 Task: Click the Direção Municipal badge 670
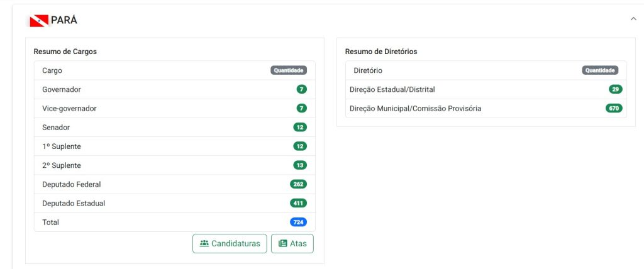(614, 109)
